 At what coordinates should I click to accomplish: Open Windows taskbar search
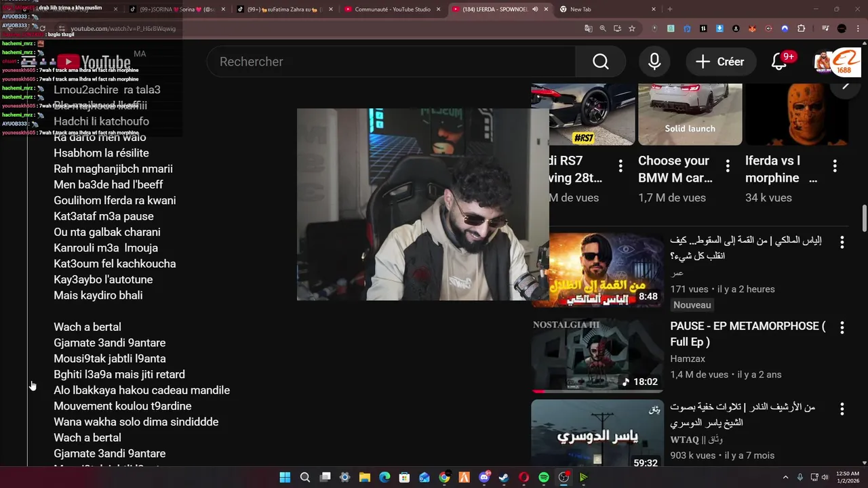pyautogui.click(x=305, y=478)
